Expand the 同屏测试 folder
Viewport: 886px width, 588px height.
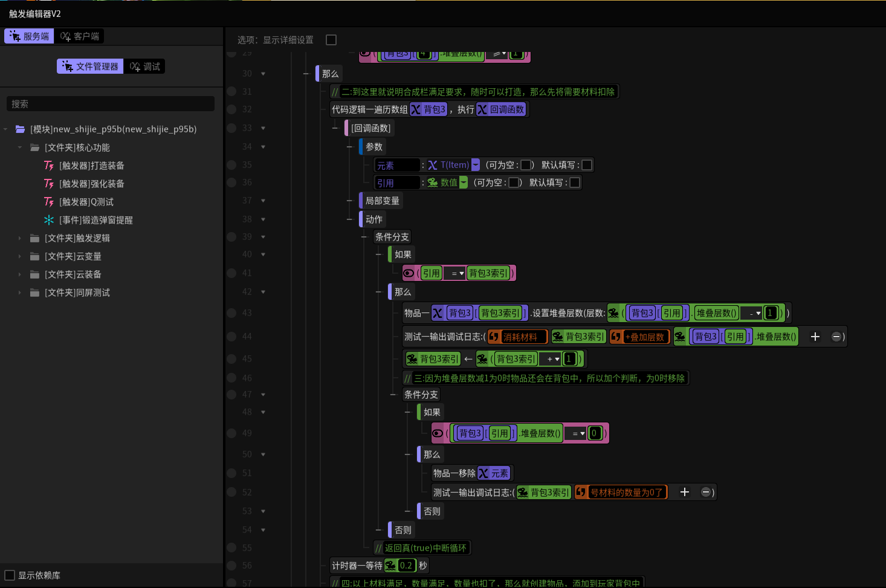[20, 292]
